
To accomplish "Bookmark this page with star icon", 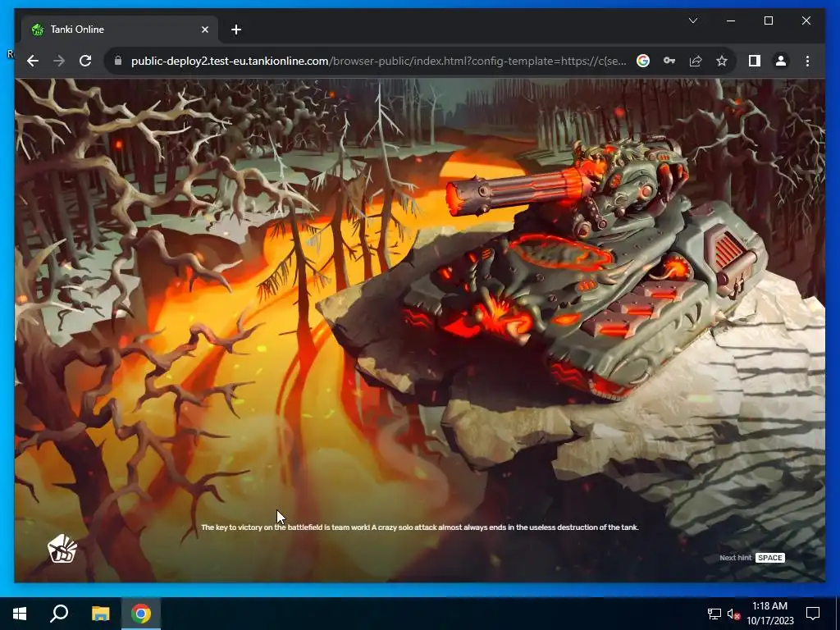I will click(722, 61).
